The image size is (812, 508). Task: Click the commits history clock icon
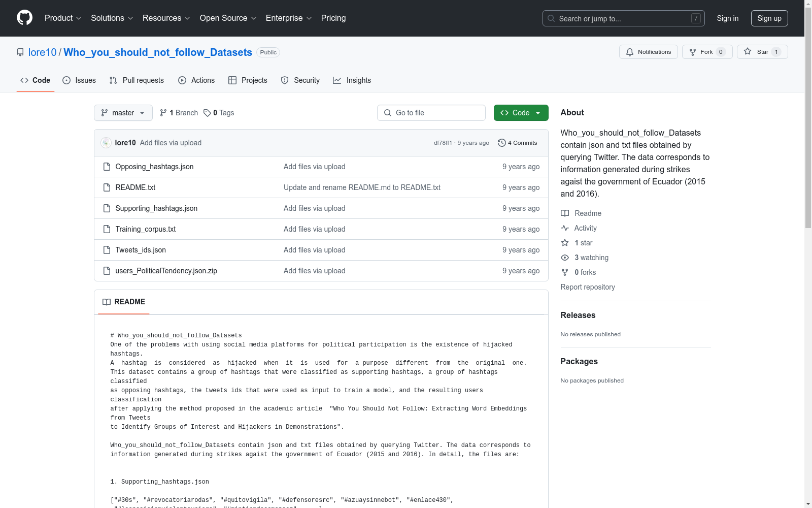502,143
